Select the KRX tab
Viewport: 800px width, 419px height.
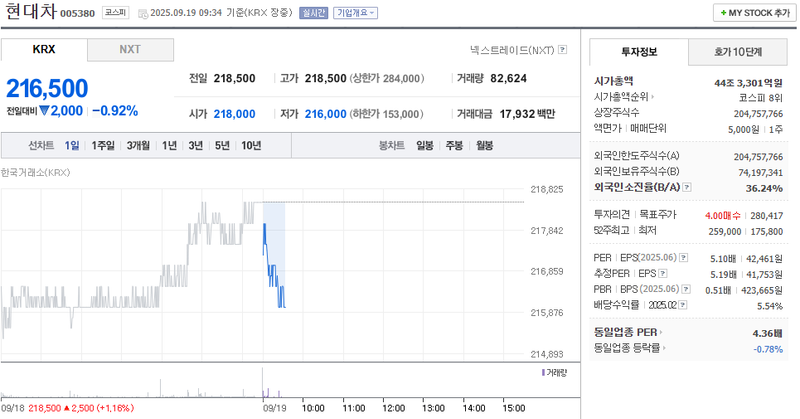pyautogui.click(x=44, y=50)
